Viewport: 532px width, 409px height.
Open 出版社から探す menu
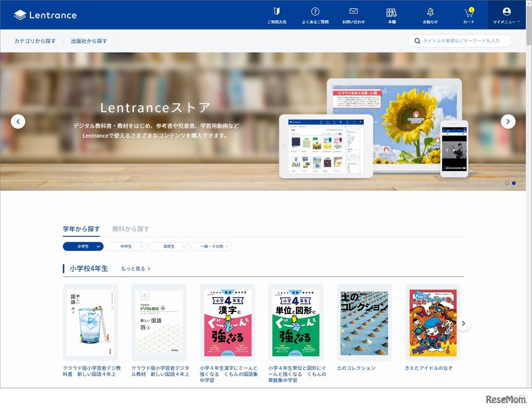coord(89,41)
